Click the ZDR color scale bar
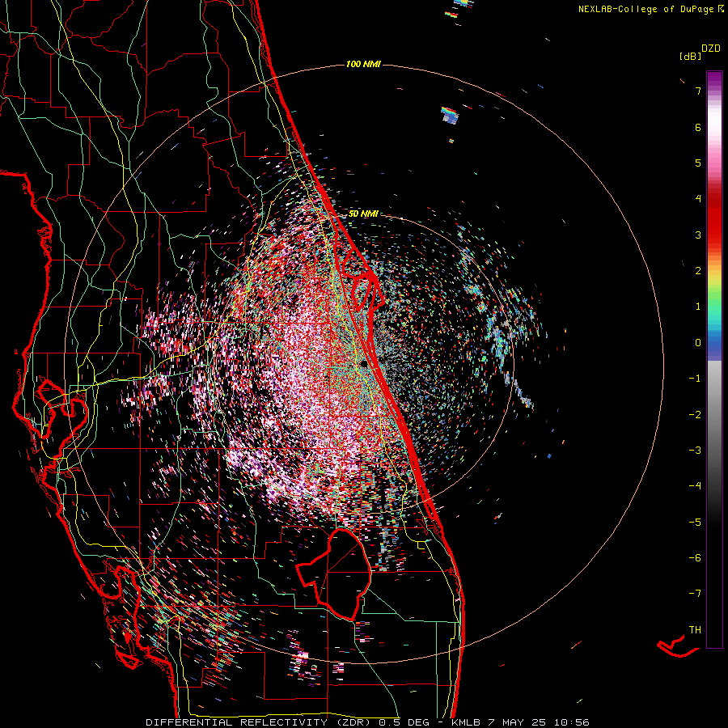 [714, 359]
